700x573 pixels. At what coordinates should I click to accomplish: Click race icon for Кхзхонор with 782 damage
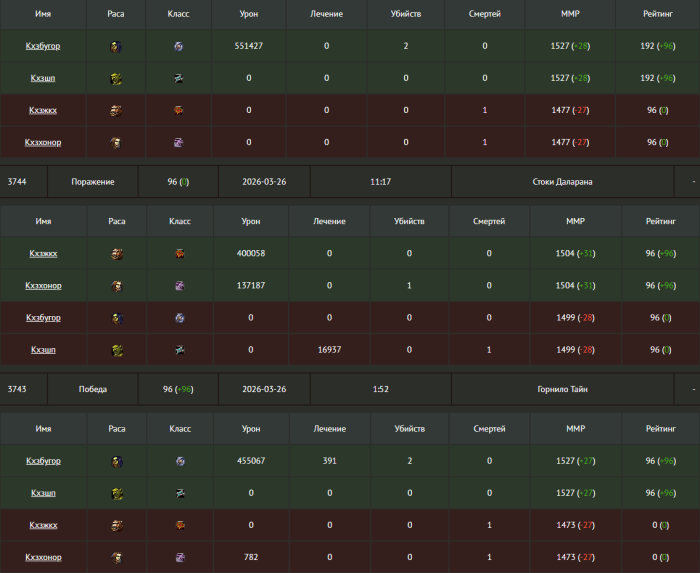117,557
